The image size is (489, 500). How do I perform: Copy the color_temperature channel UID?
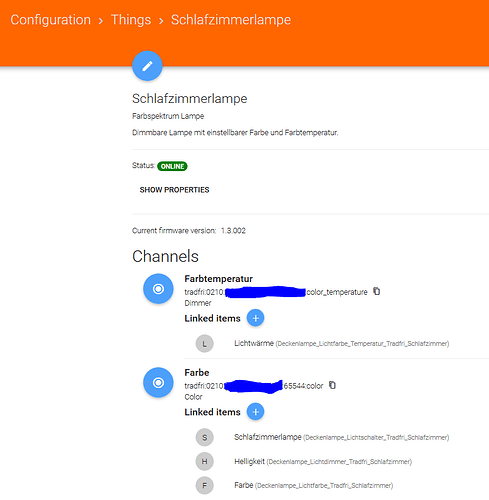coord(377,291)
